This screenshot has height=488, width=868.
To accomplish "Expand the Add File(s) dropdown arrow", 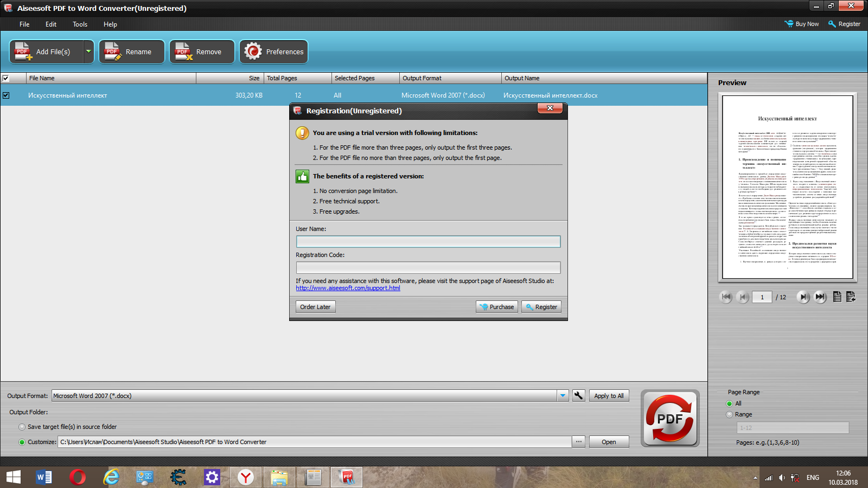I will click(x=88, y=52).
